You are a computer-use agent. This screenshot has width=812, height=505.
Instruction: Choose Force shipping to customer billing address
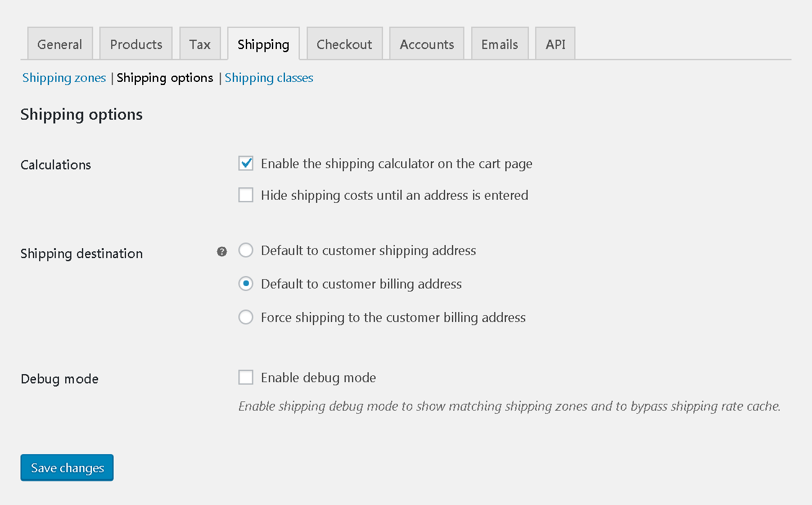click(x=246, y=318)
